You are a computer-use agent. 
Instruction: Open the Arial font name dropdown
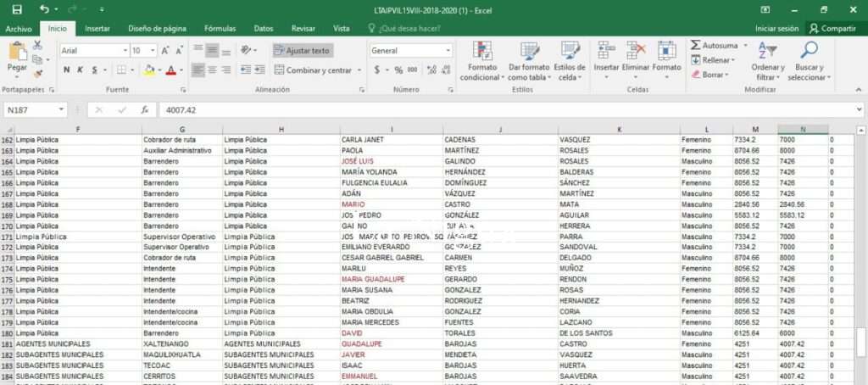click(124, 51)
